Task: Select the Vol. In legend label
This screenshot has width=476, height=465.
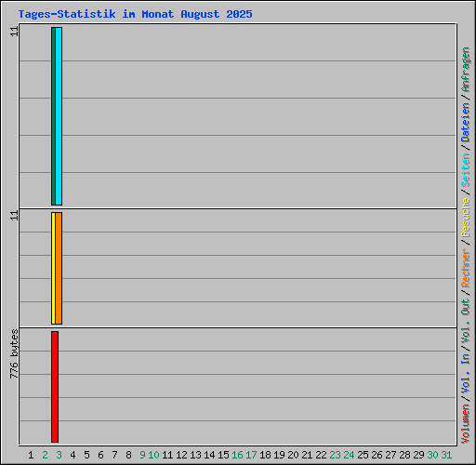Action: tap(466, 373)
